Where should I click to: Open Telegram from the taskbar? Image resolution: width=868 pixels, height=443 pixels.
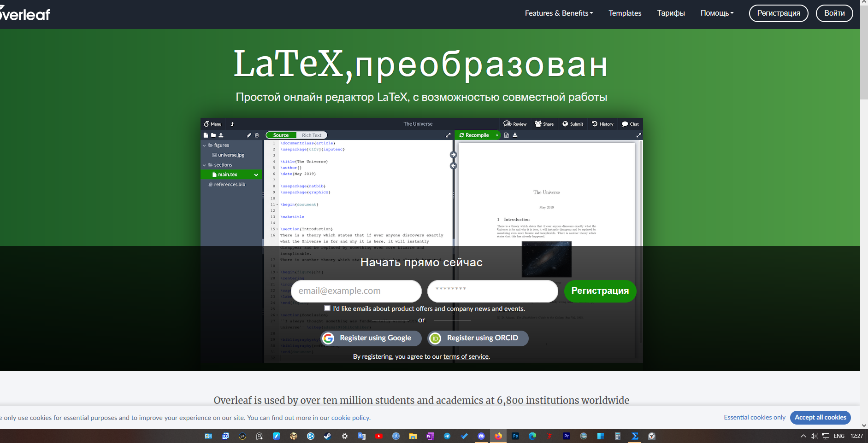(447, 436)
